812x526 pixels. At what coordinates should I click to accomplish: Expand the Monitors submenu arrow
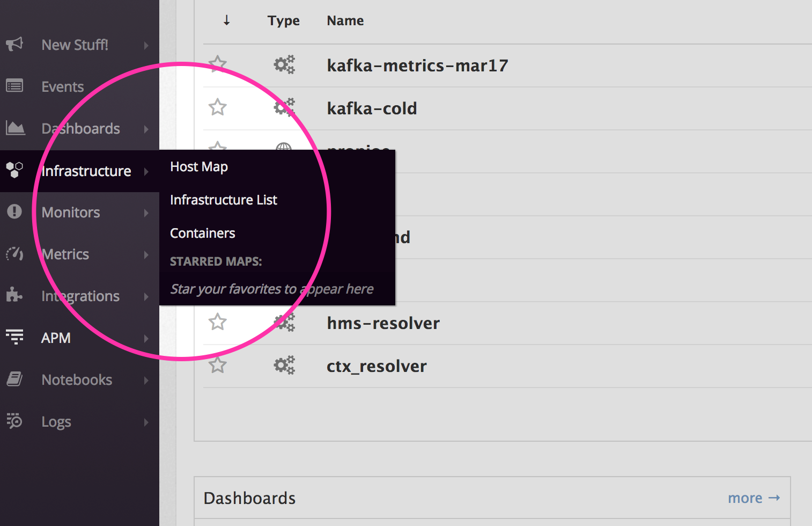(x=146, y=213)
